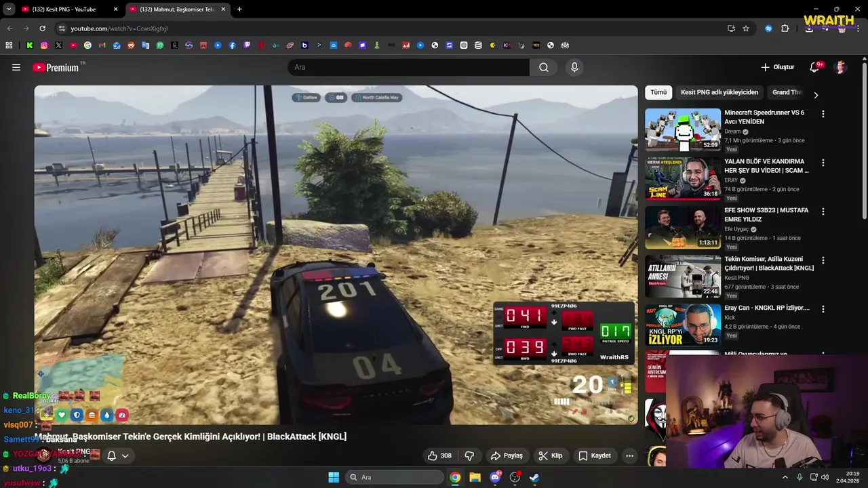Select the Grand Theft chip

point(787,92)
